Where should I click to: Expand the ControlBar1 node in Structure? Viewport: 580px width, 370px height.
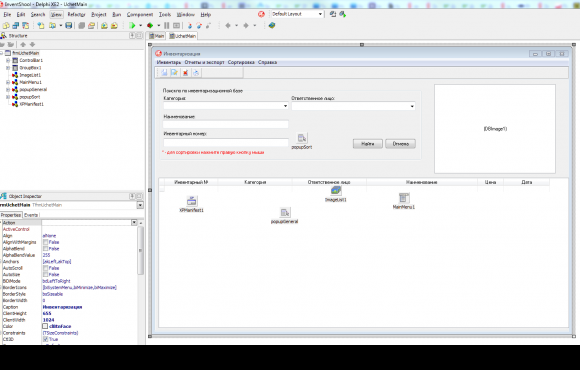pos(8,60)
